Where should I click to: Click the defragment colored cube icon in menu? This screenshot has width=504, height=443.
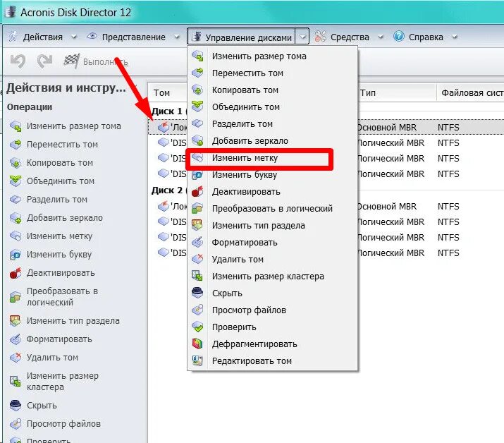coord(197,344)
